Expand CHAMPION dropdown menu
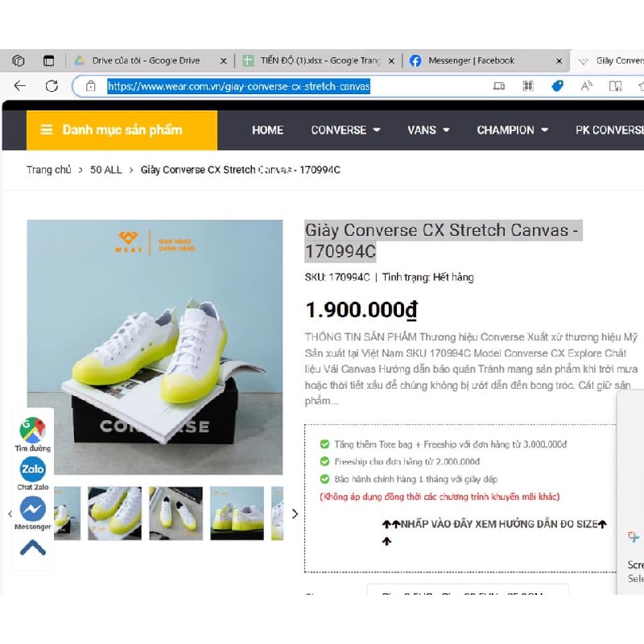This screenshot has height=644, width=644. [512, 130]
